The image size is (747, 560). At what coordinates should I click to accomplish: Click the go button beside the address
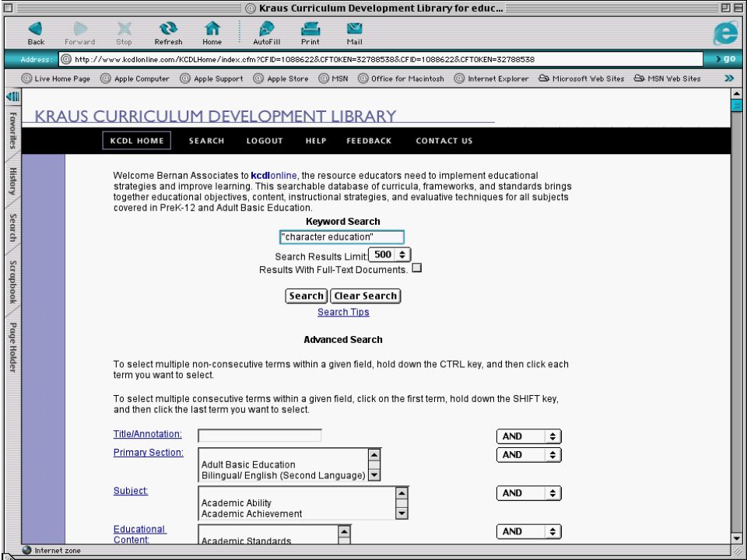[x=725, y=59]
